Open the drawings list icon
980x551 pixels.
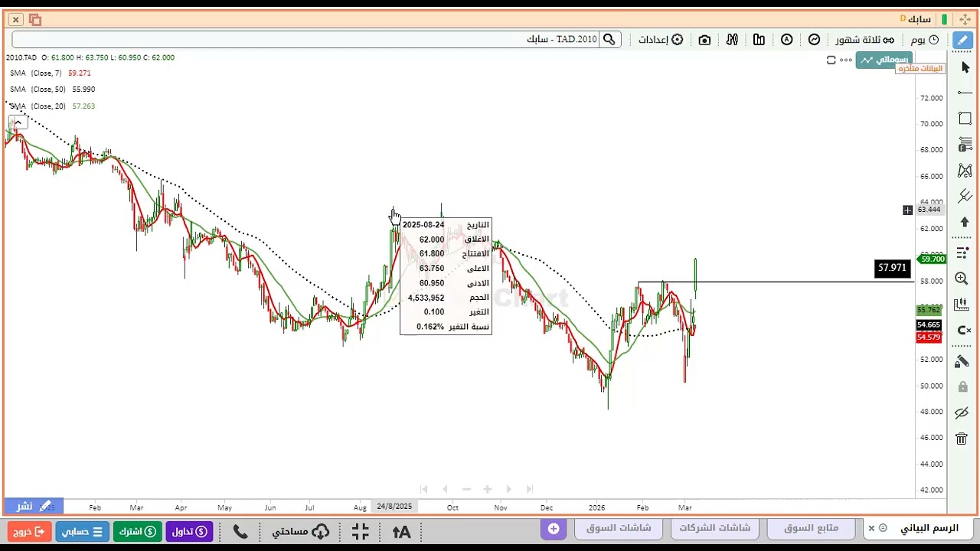(x=963, y=253)
